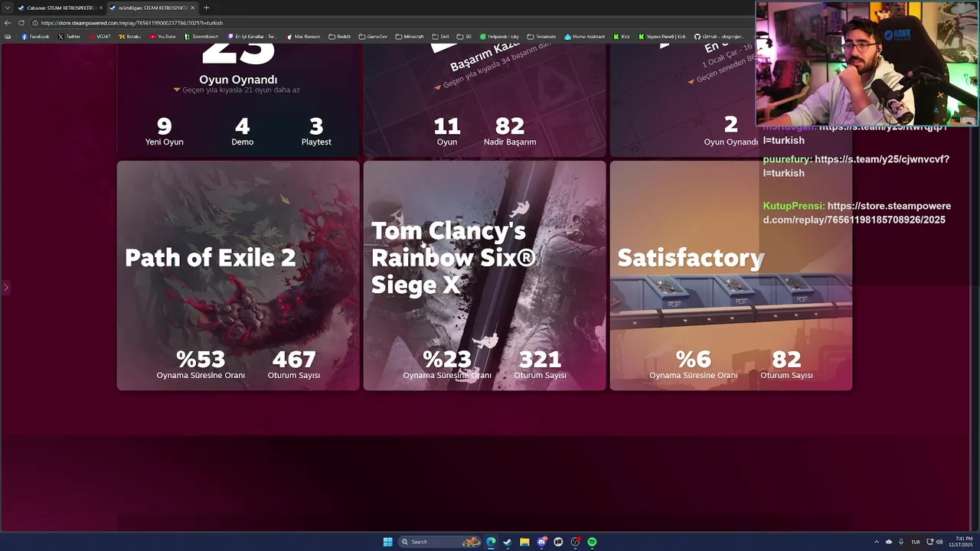Open the Kick bookmark
The width and height of the screenshot is (980, 551).
[621, 37]
